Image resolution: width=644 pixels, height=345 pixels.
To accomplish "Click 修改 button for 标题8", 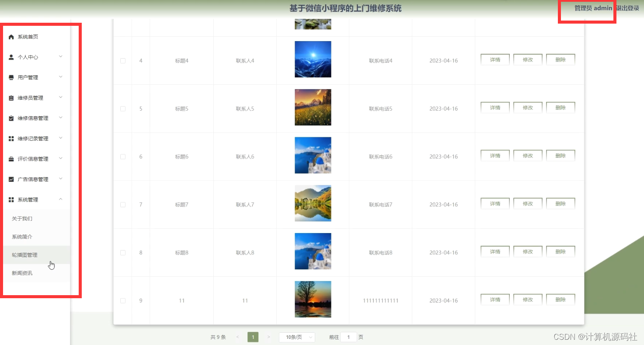I will coord(528,252).
